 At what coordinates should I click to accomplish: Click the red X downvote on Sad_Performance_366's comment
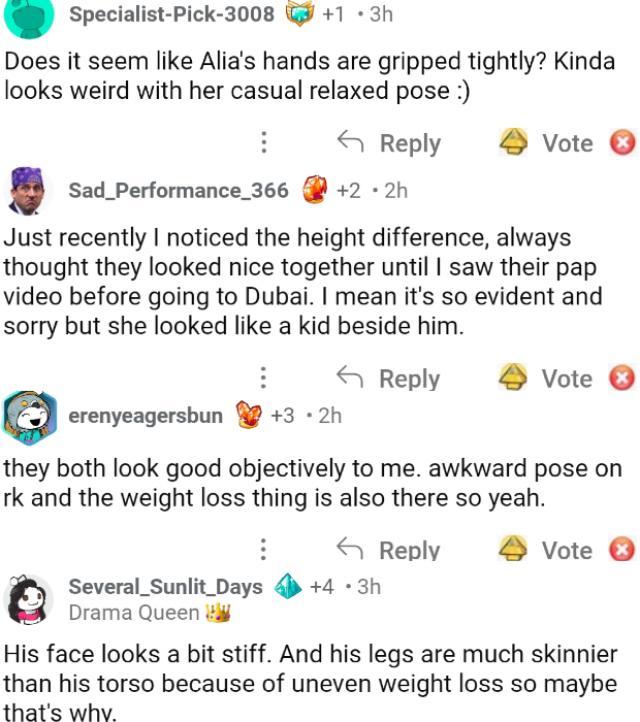623,378
